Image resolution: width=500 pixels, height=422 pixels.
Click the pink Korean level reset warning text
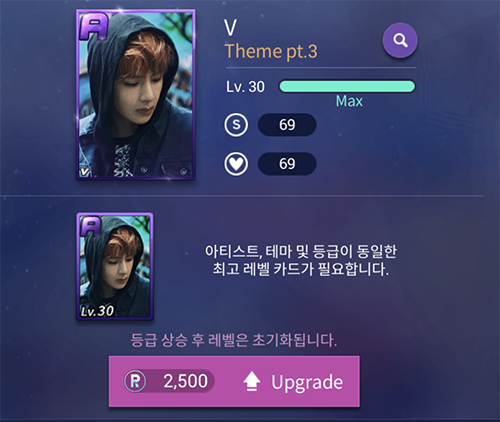pos(234,340)
